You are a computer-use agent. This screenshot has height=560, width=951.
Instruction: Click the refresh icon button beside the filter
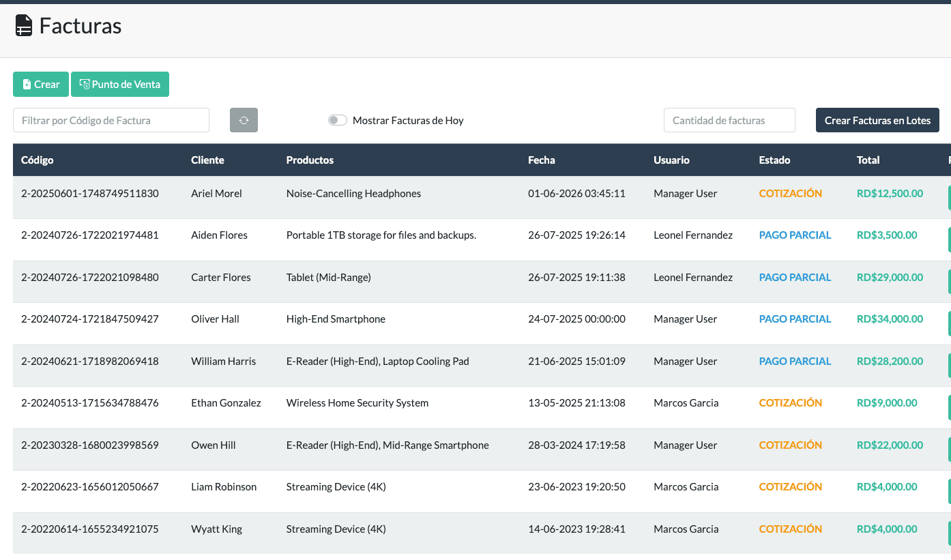pos(244,120)
